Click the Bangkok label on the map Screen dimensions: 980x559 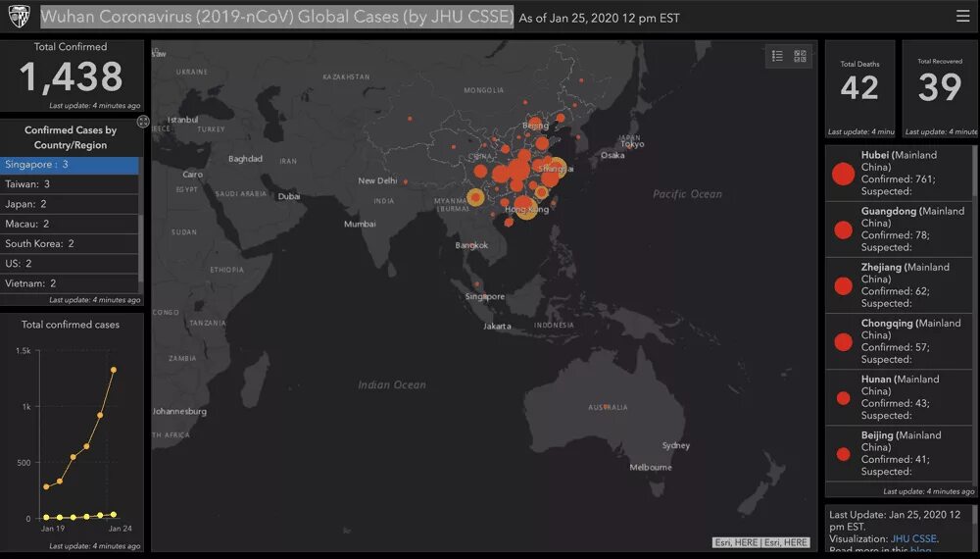pyautogui.click(x=471, y=245)
